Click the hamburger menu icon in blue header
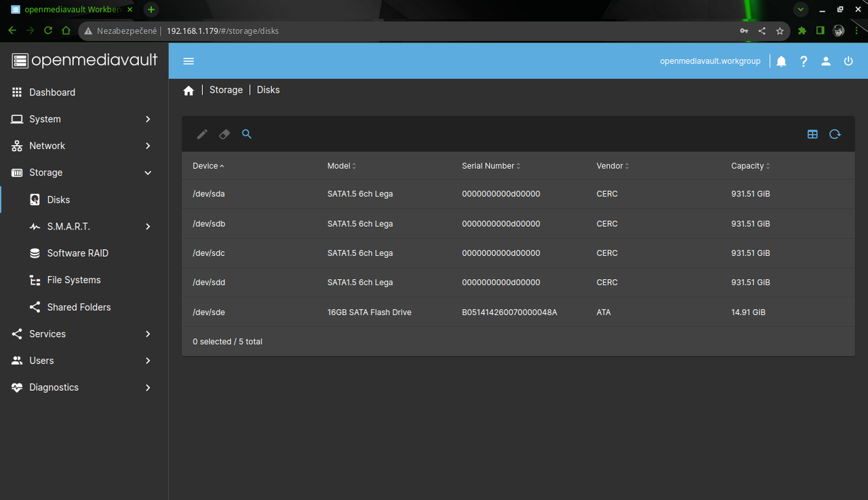 pos(189,61)
